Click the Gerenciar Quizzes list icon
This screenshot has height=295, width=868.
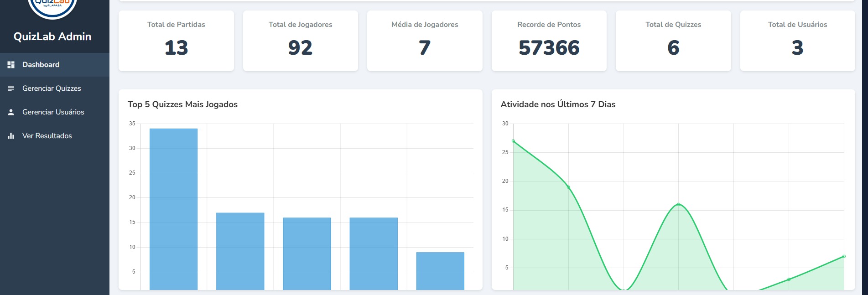coord(11,88)
